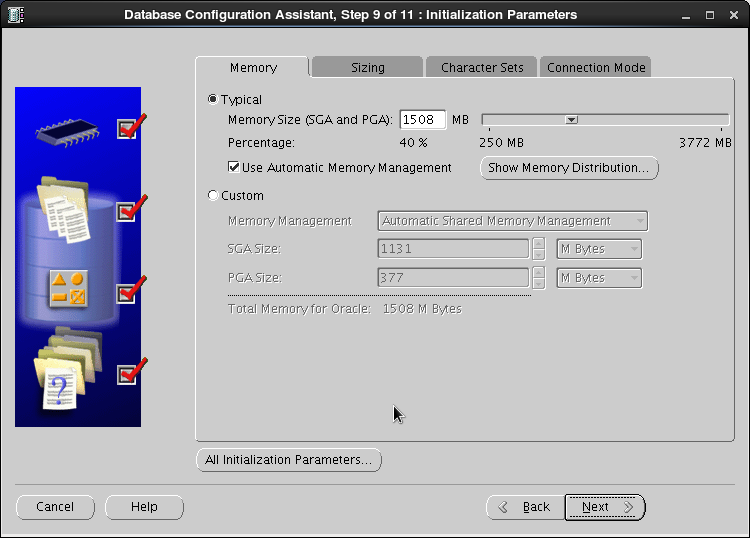
Task: Open the Memory Management dropdown
Action: [x=513, y=221]
